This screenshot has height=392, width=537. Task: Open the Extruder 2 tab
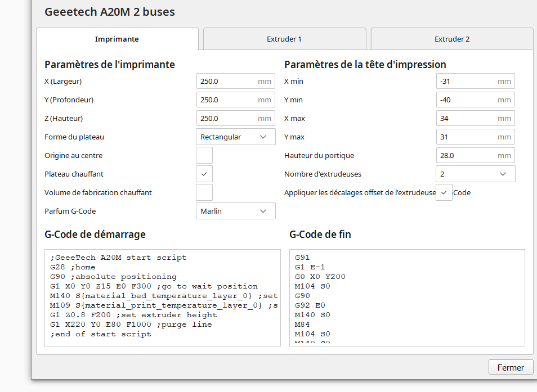point(452,39)
